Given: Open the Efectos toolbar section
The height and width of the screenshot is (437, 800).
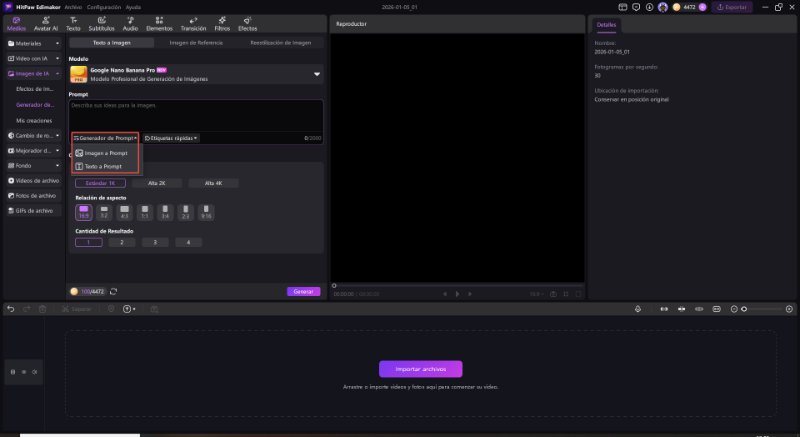Looking at the screenshot, I should (x=247, y=23).
